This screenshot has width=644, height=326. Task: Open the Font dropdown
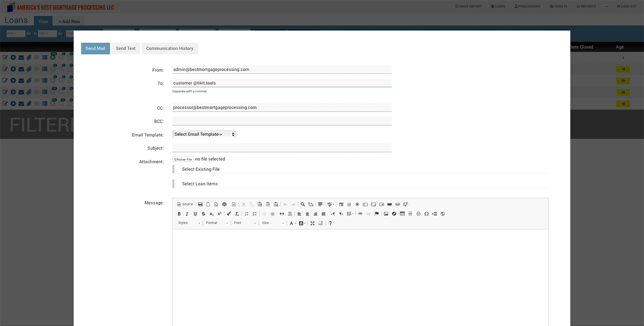pyautogui.click(x=245, y=223)
